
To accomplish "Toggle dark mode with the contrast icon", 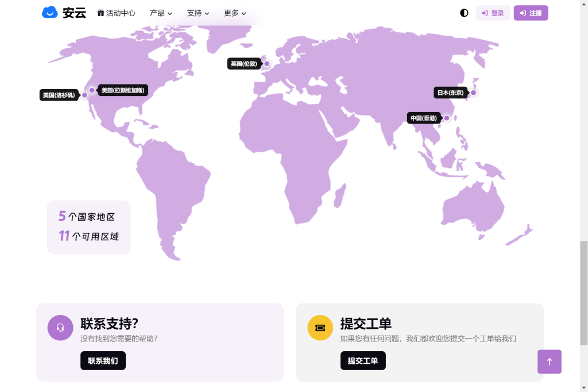I will pos(464,12).
